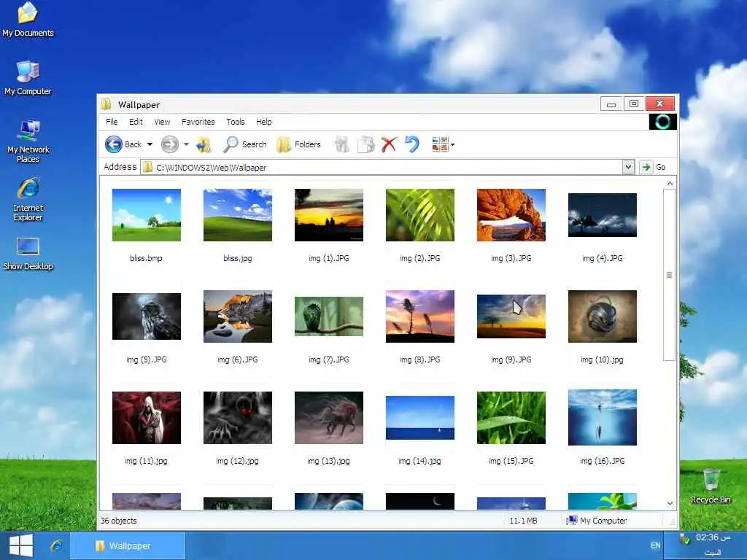Click the EN language indicator
The width and height of the screenshot is (747, 560).
pos(656,545)
